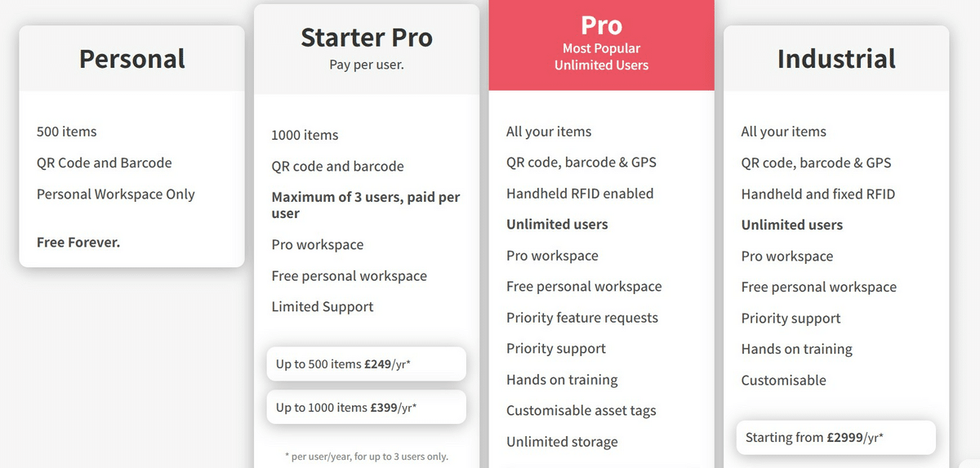The height and width of the screenshot is (468, 980).
Task: Click "Customisable" in the Industrial plan
Action: 783,381
